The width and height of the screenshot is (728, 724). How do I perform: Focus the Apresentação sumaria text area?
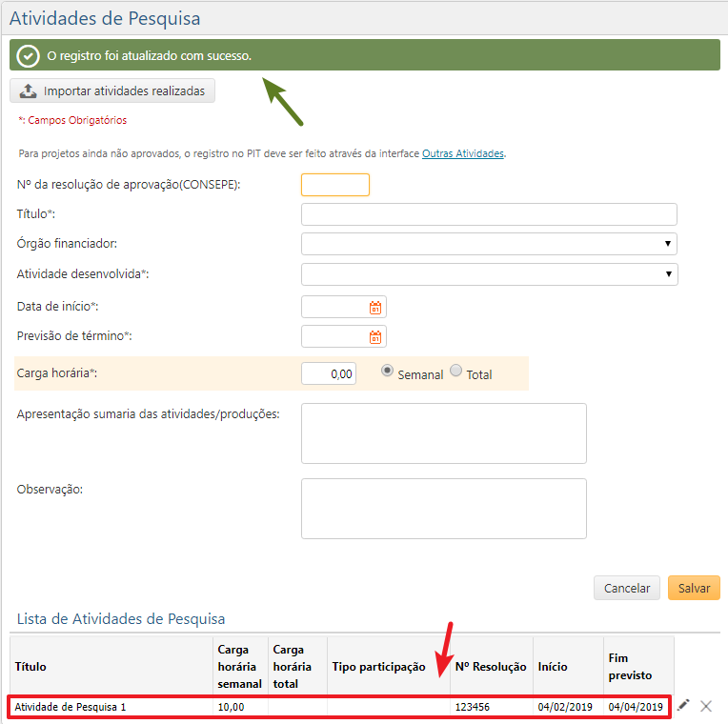click(x=444, y=433)
